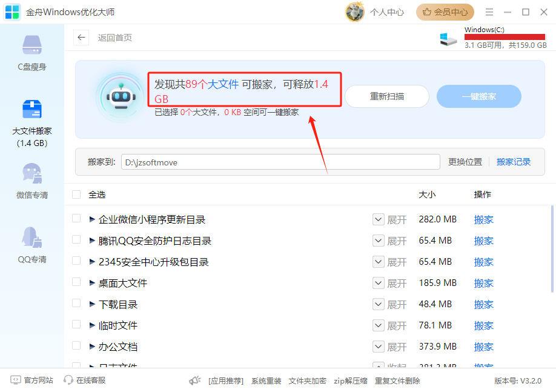Click the 搬家到 path input field
Viewport: 556px width, 392px height.
280,162
